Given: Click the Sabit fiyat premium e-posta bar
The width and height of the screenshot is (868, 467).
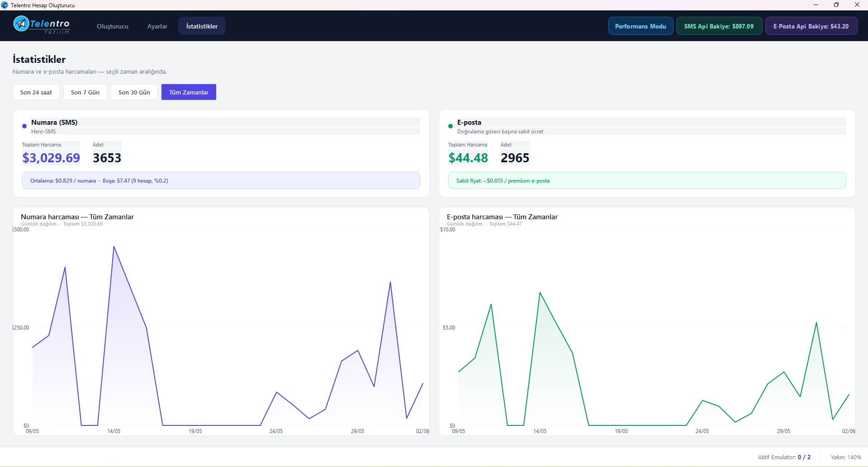Looking at the screenshot, I should tap(647, 180).
